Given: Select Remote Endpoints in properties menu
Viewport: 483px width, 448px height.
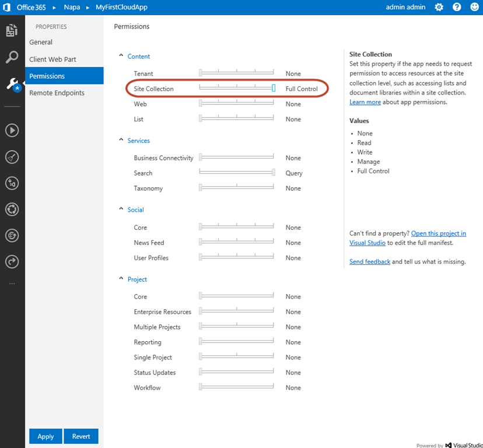Looking at the screenshot, I should click(x=57, y=93).
